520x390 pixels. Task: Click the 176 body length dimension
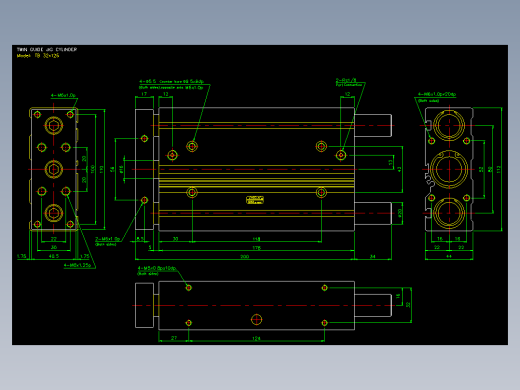tap(256, 248)
